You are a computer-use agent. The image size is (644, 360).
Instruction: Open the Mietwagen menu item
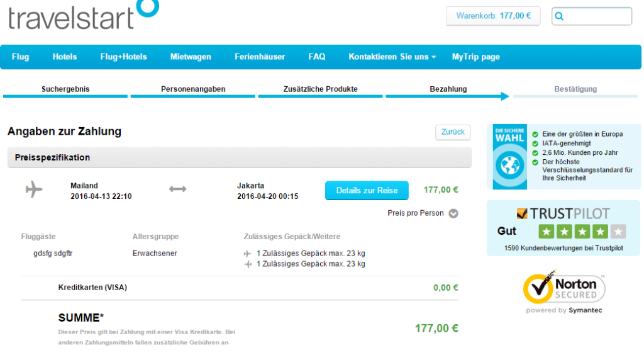tap(191, 57)
